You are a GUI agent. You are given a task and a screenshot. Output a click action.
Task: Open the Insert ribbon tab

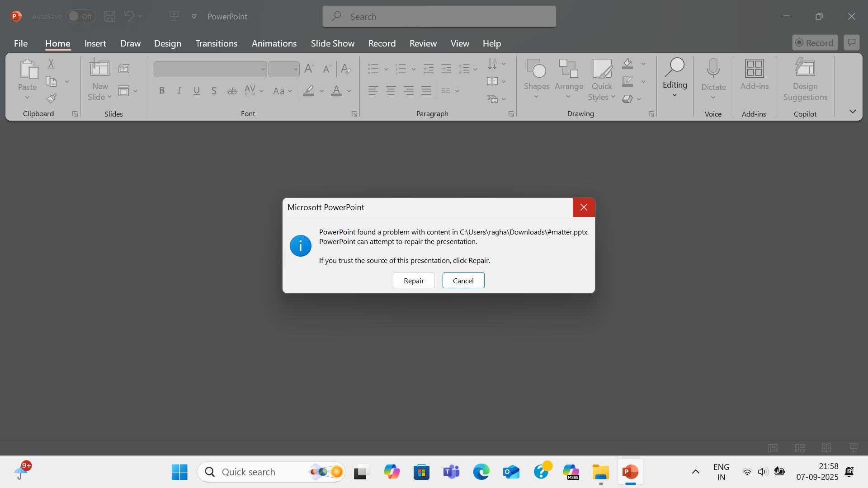(95, 43)
